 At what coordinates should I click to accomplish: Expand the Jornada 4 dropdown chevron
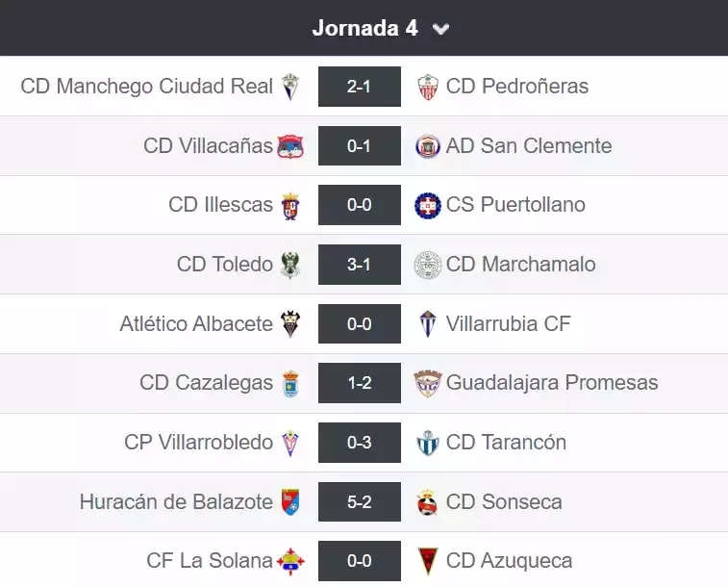441,29
